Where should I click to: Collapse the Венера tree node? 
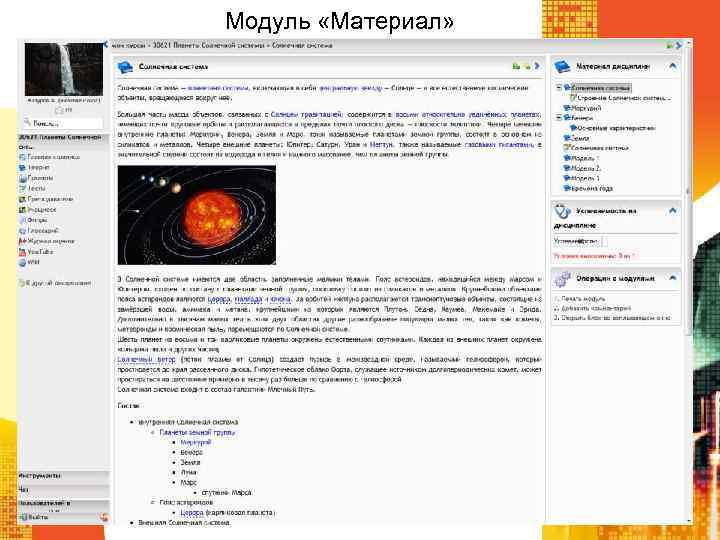click(559, 118)
